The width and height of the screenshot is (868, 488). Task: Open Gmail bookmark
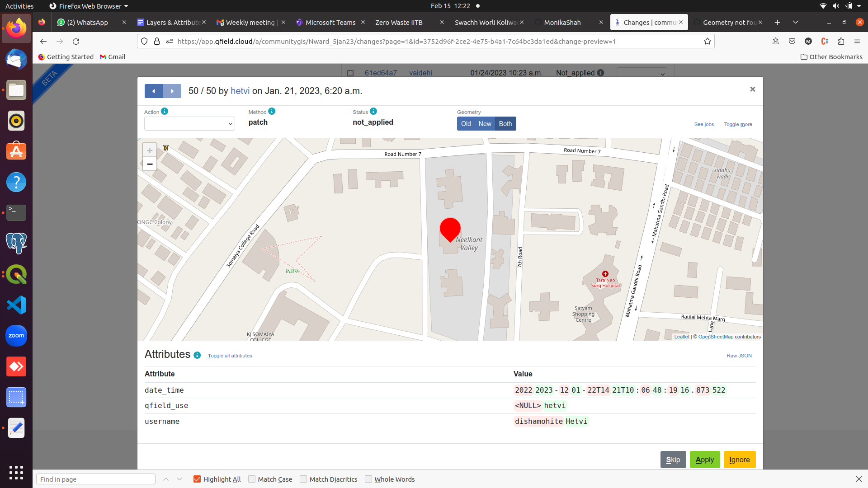pyautogui.click(x=113, y=56)
